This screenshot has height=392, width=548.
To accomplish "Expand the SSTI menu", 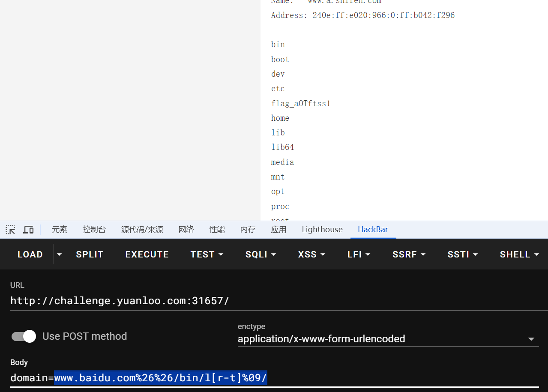I will click(x=463, y=254).
